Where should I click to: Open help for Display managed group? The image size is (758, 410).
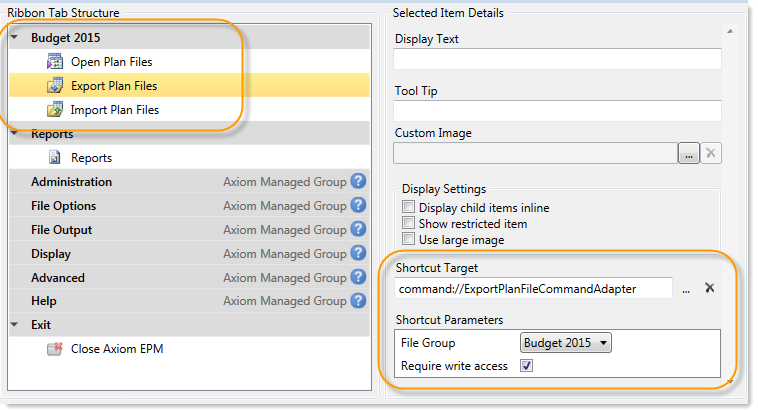coord(358,253)
